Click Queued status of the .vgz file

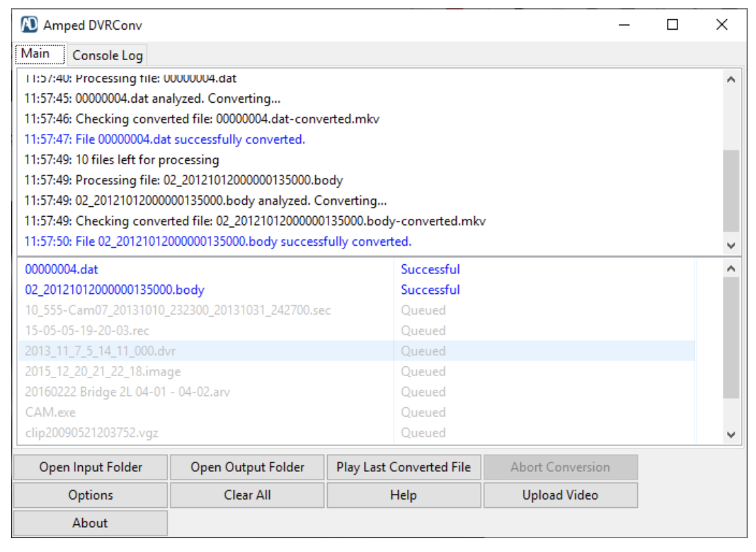coord(423,433)
